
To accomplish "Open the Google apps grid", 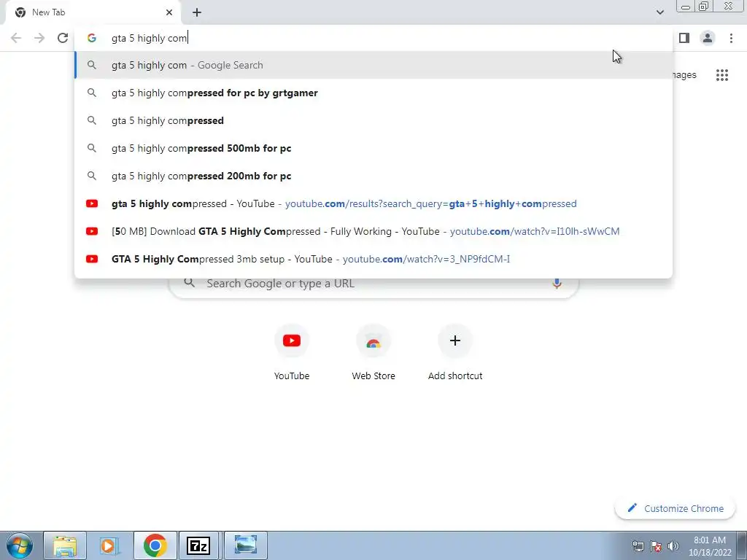I will [x=722, y=75].
